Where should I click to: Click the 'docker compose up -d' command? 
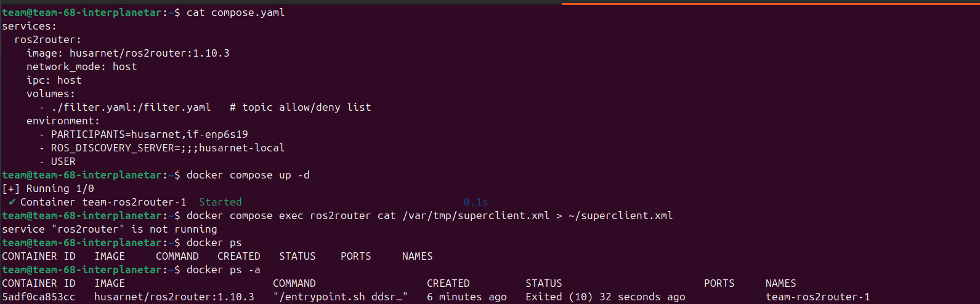coord(248,175)
